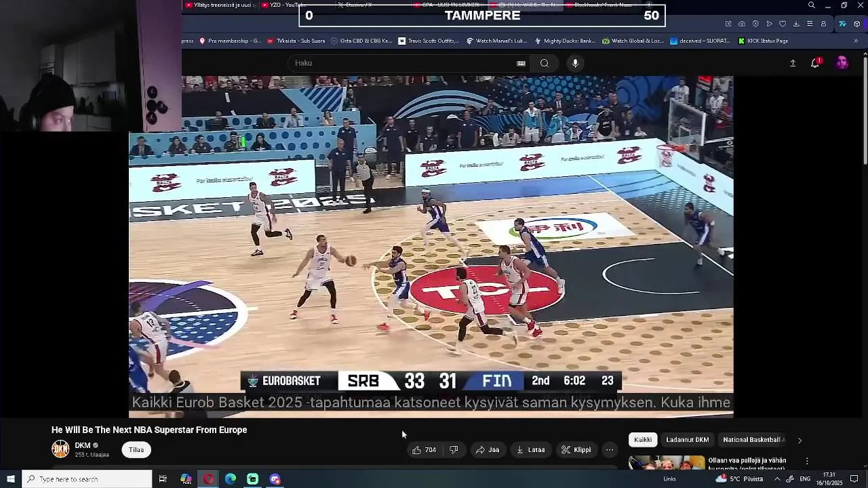Open the Opera ad blocker shield icon
868x488 pixels.
[755, 24]
